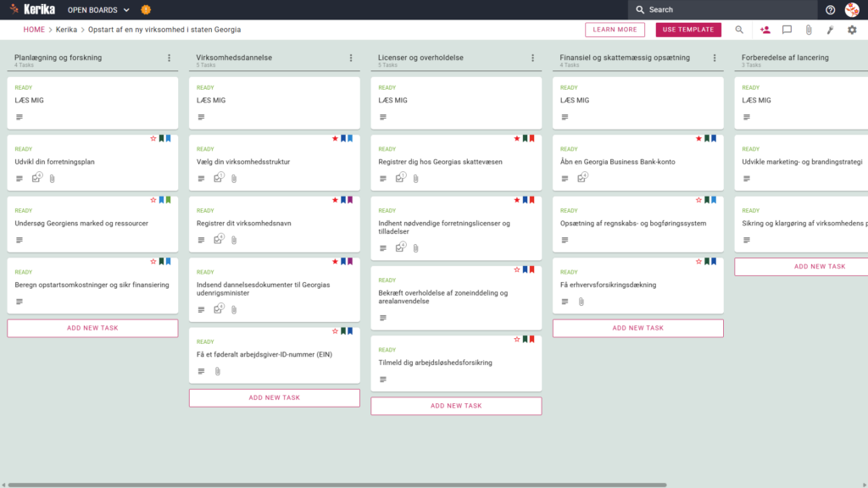The width and height of the screenshot is (868, 488).
Task: Open attachment icon on Få et føderalt arbejdsgiver-ID-nummer
Action: click(218, 371)
